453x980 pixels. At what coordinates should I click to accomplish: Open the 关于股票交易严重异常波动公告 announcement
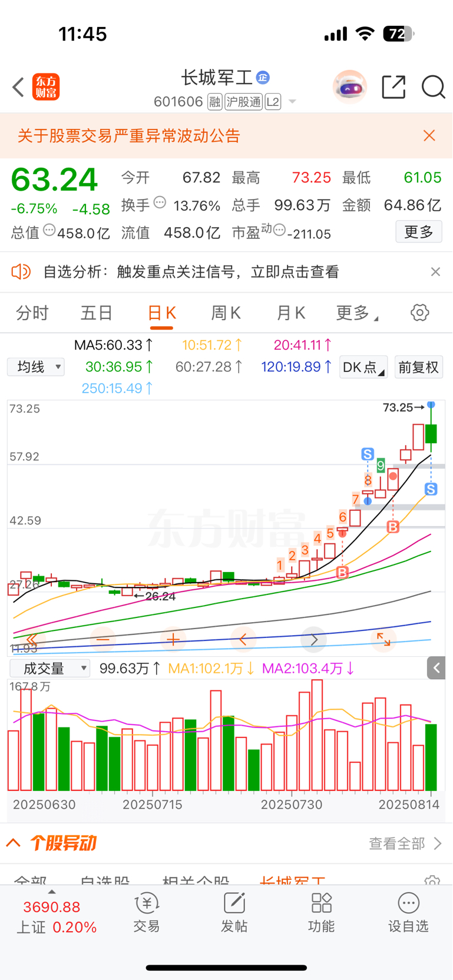click(x=129, y=136)
